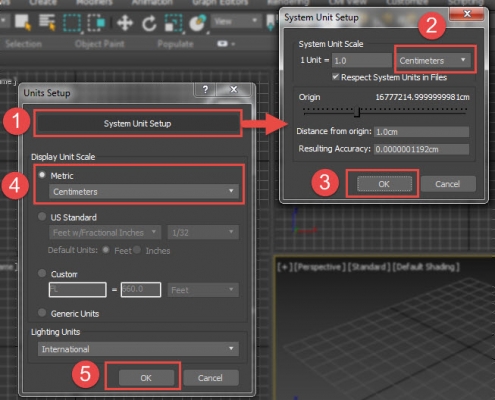Viewport: 495px width, 400px height.
Task: Activate Select and Move tool
Action: [x=125, y=23]
